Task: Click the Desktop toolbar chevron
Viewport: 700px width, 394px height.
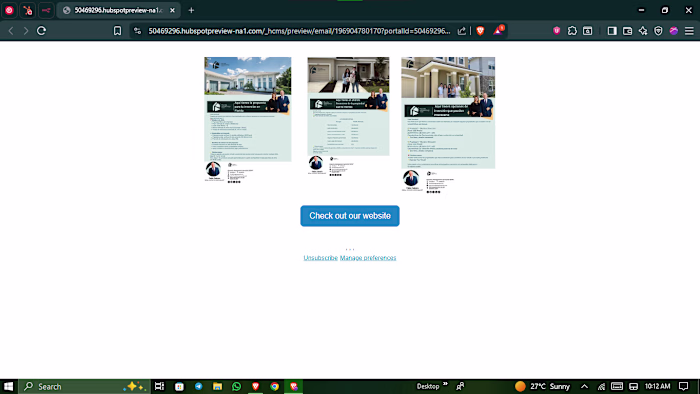Action: pos(445,384)
